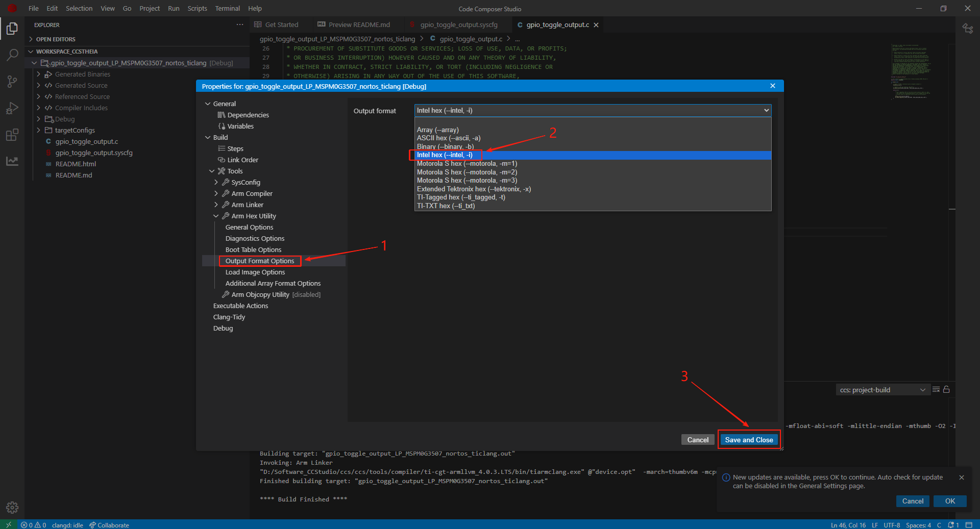This screenshot has height=529, width=980.
Task: Open the File menu
Action: (34, 8)
